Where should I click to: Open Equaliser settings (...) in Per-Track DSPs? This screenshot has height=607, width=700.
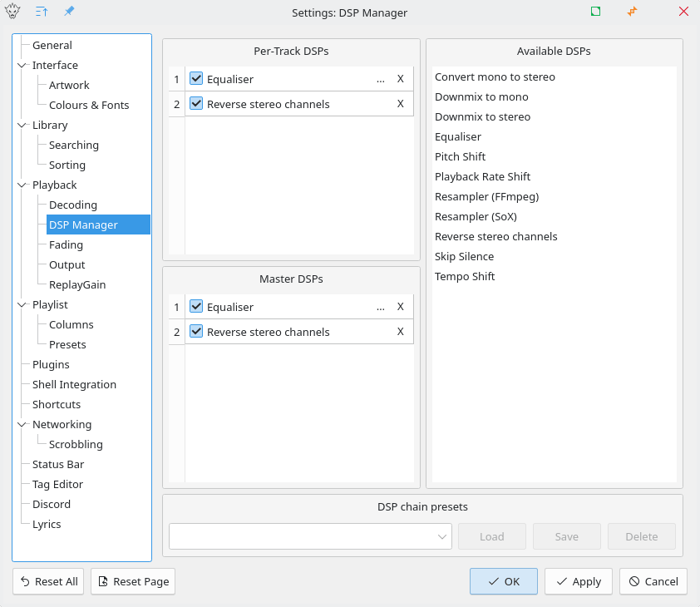380,79
